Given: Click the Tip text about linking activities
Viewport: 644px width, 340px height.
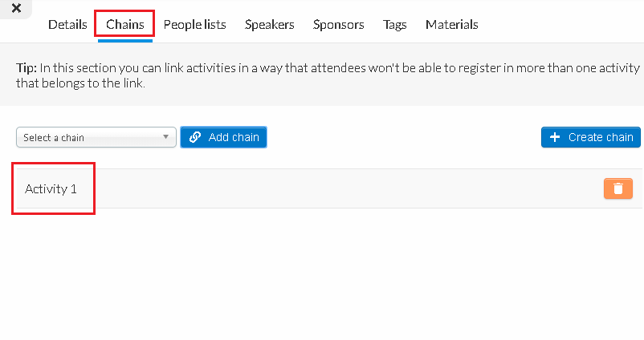Looking at the screenshot, I should click(328, 75).
